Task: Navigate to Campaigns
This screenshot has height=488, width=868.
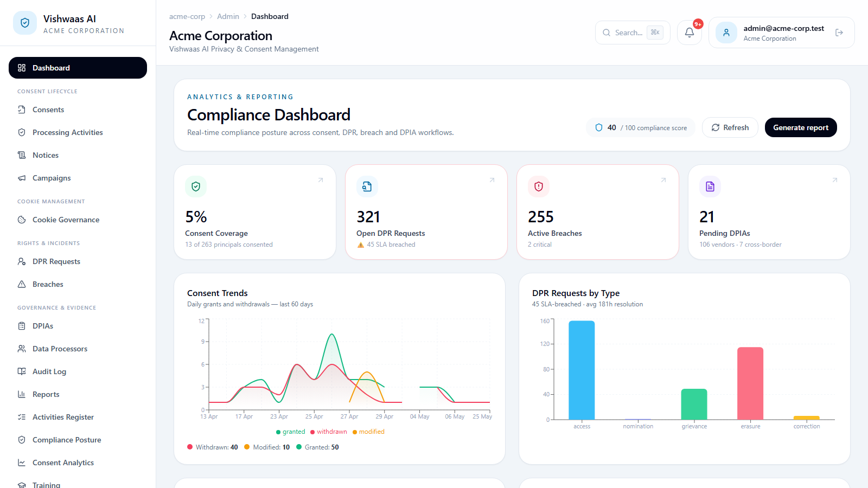Action: (x=78, y=178)
